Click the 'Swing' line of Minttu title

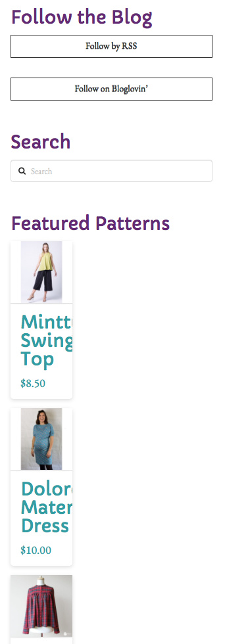[x=47, y=340]
